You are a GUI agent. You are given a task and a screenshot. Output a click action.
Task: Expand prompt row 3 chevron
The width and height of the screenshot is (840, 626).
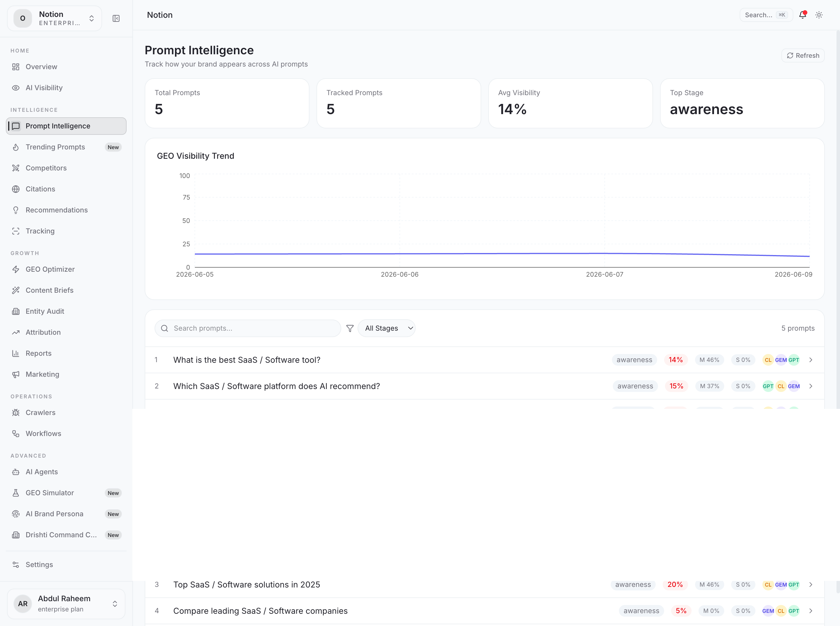tap(811, 585)
